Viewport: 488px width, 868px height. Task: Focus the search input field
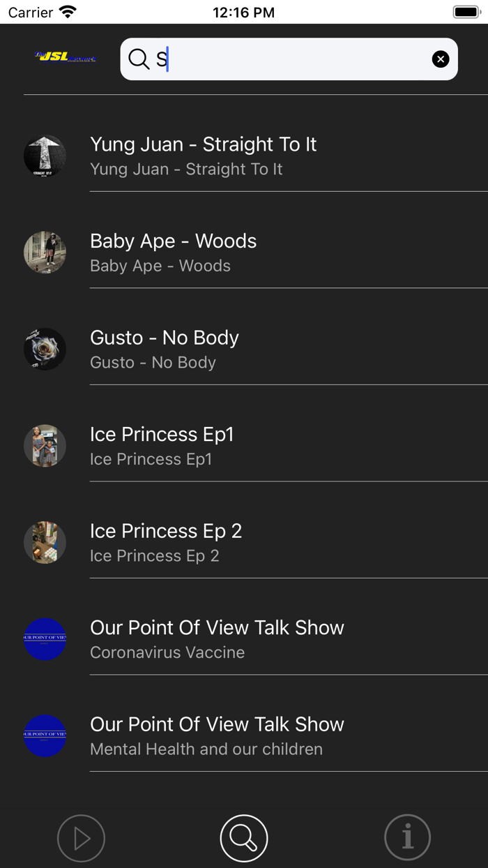pyautogui.click(x=293, y=59)
